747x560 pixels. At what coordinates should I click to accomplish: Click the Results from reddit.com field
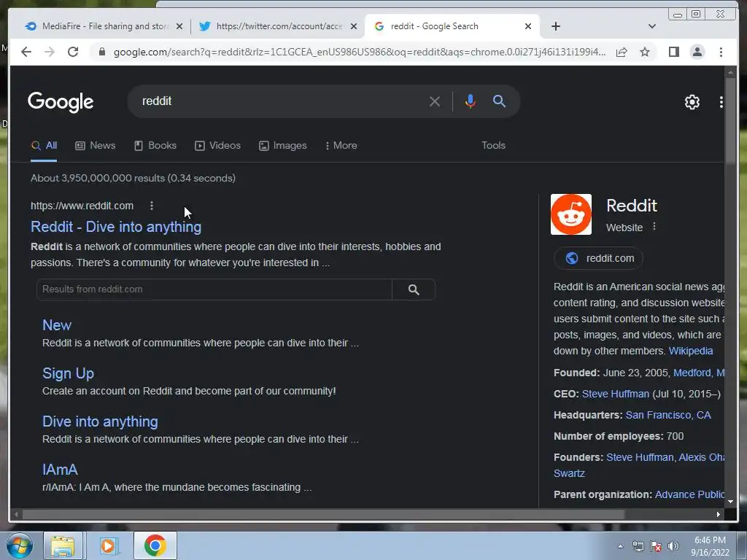(x=214, y=289)
